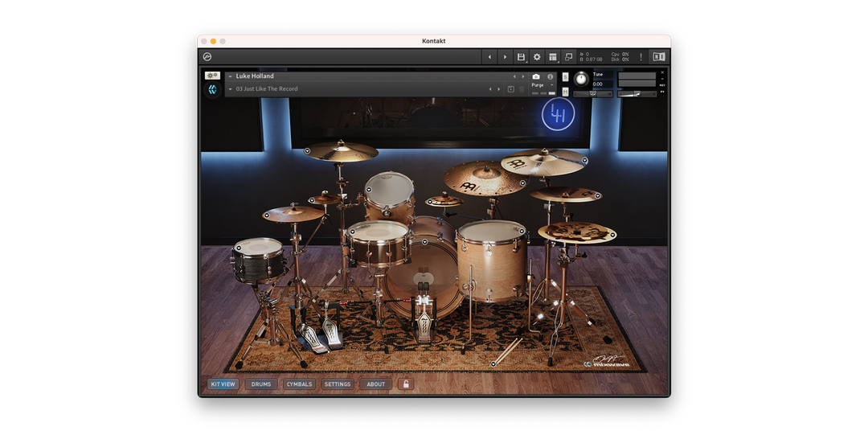
Task: Toggle the Mute (M) button
Action: click(566, 92)
